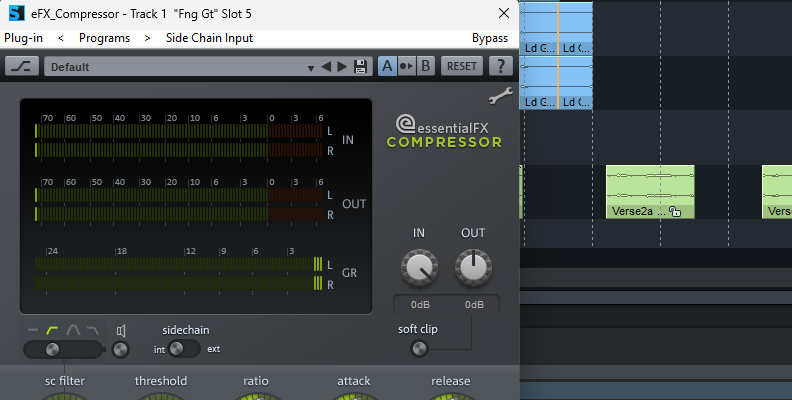Select the Verse2a clip in the timeline
This screenshot has width=792, height=400.
coord(649,190)
